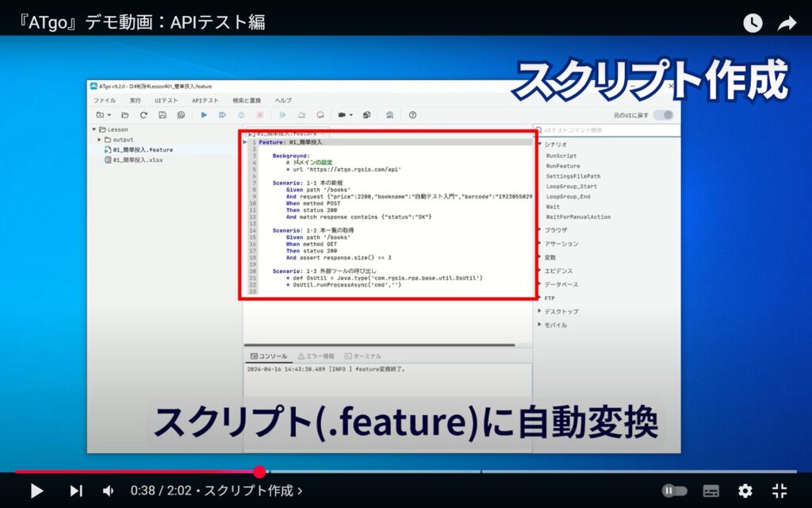Open the UIテスト menu
This screenshot has width=812, height=508.
click(167, 101)
